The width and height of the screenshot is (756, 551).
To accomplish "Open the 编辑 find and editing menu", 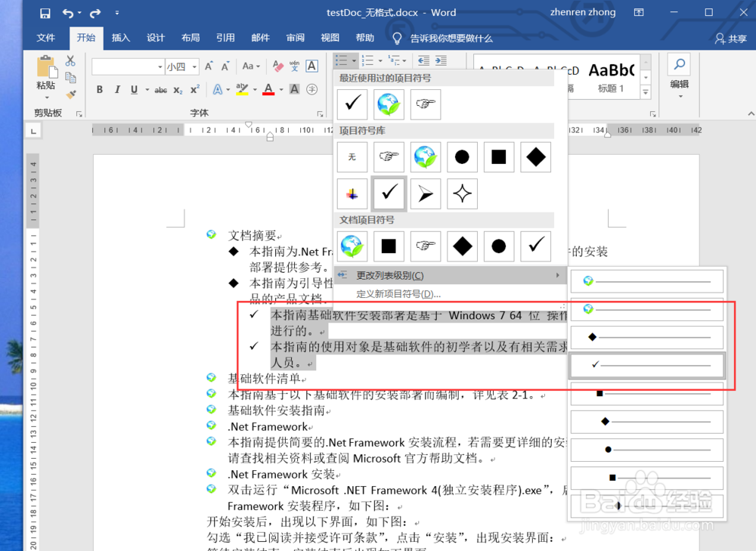I will 680,76.
